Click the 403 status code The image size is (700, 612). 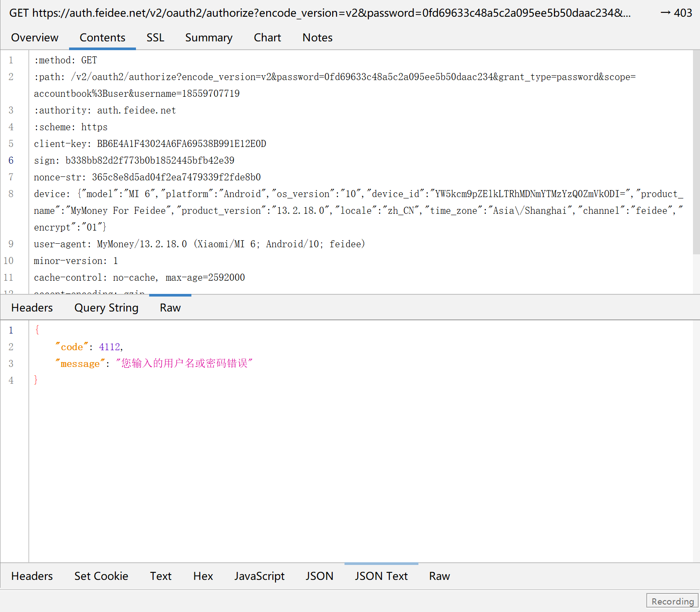tap(683, 13)
